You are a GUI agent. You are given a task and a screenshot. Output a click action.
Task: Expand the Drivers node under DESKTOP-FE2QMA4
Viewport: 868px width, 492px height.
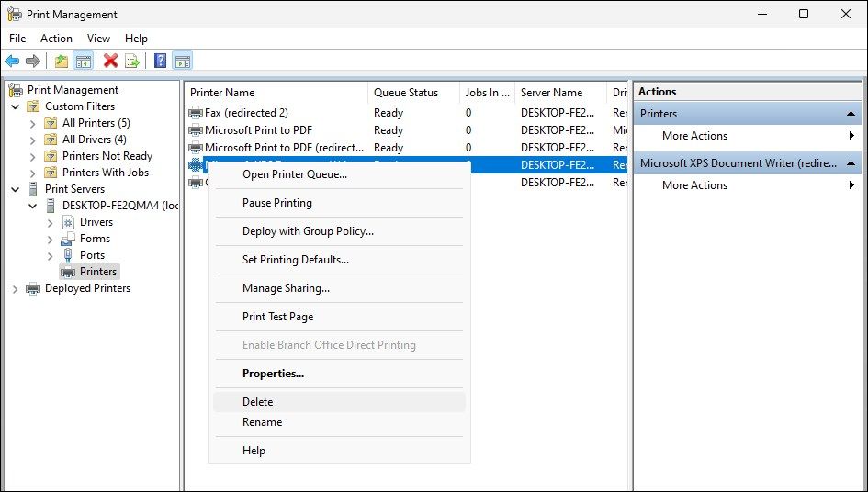coord(50,222)
